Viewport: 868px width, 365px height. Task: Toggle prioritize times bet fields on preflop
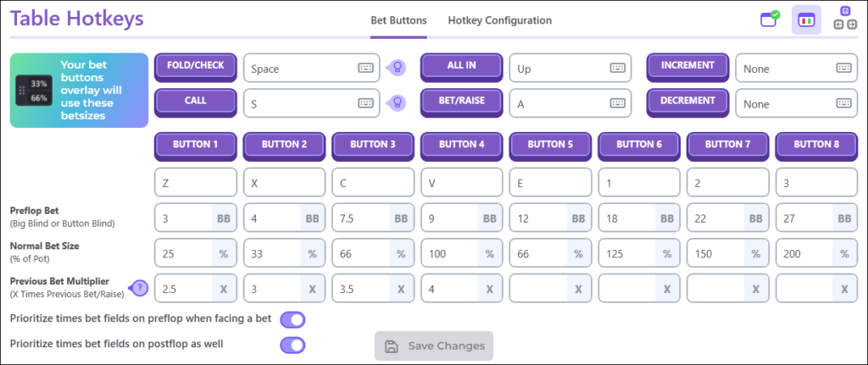292,319
